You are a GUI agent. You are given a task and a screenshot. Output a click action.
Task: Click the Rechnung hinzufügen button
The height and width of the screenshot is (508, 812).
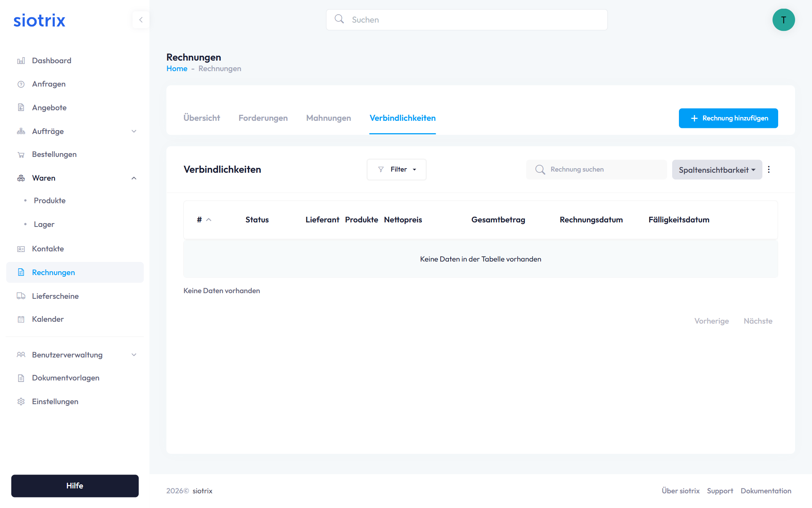[728, 118]
